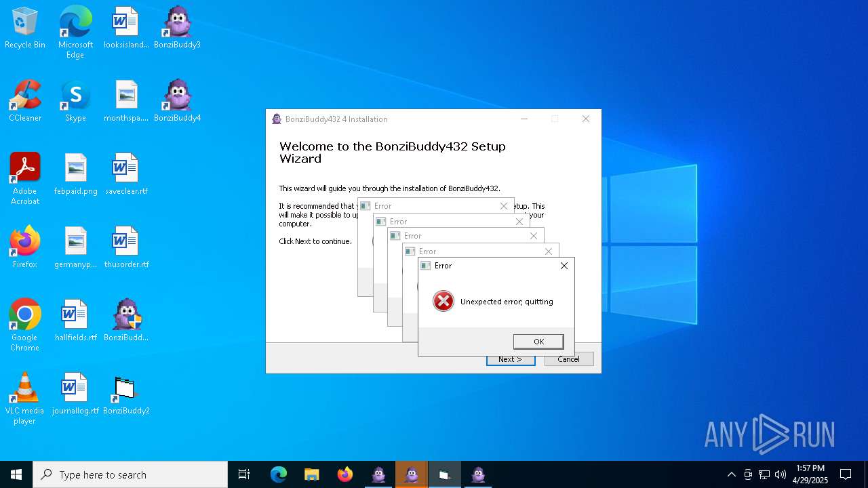Select the BonziBuddy4 desktop shortcut
Viewport: 868px width, 488px height.
coord(177,101)
